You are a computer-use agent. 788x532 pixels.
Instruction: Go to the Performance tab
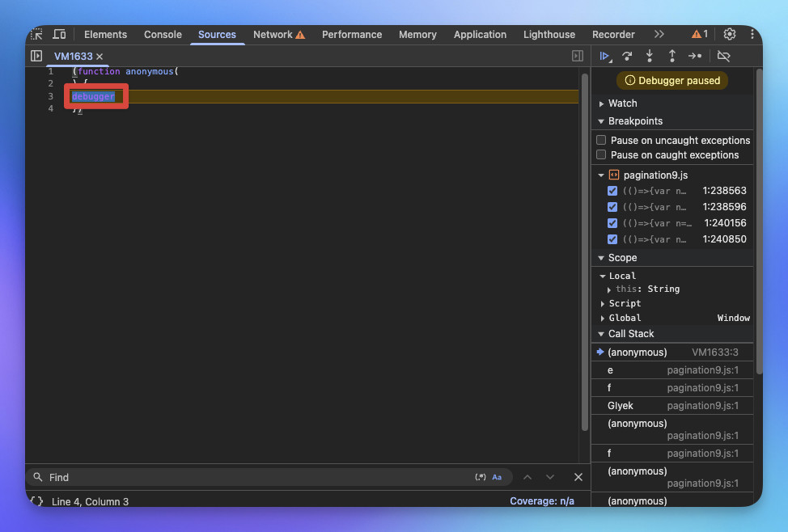point(352,34)
